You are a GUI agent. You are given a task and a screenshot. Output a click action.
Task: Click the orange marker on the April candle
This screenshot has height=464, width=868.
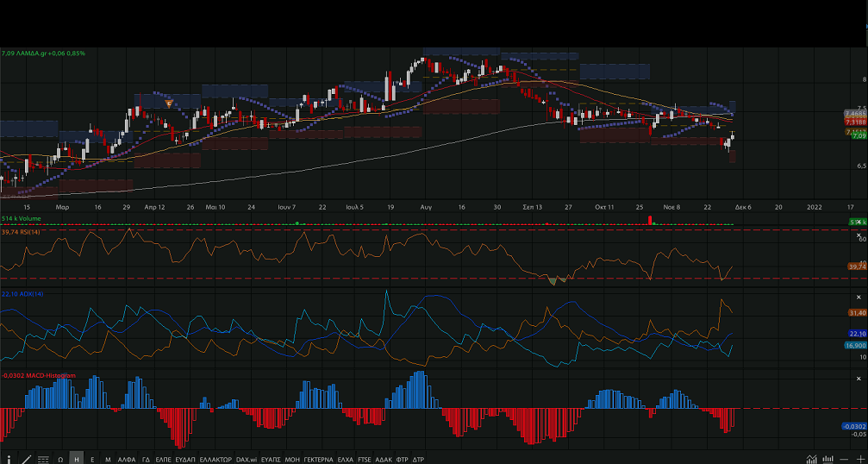(x=170, y=103)
